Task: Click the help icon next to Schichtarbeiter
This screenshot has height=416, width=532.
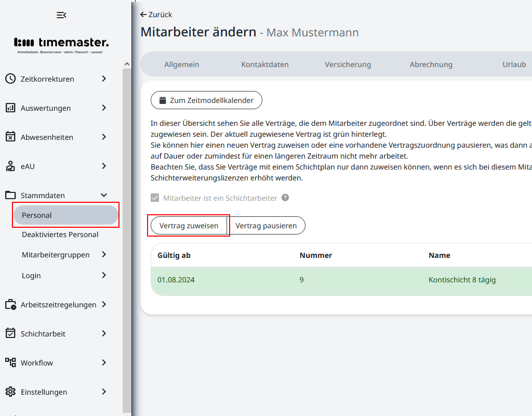Action: (285, 198)
